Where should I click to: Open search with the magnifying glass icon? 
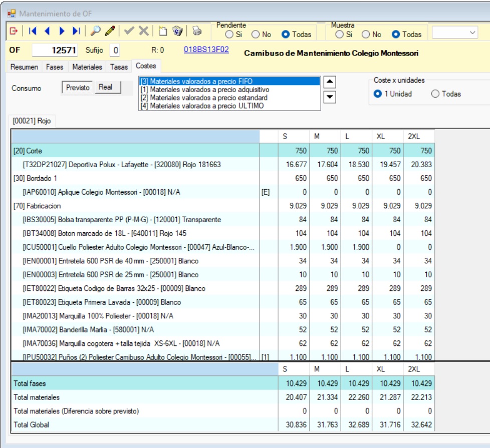pyautogui.click(x=95, y=32)
